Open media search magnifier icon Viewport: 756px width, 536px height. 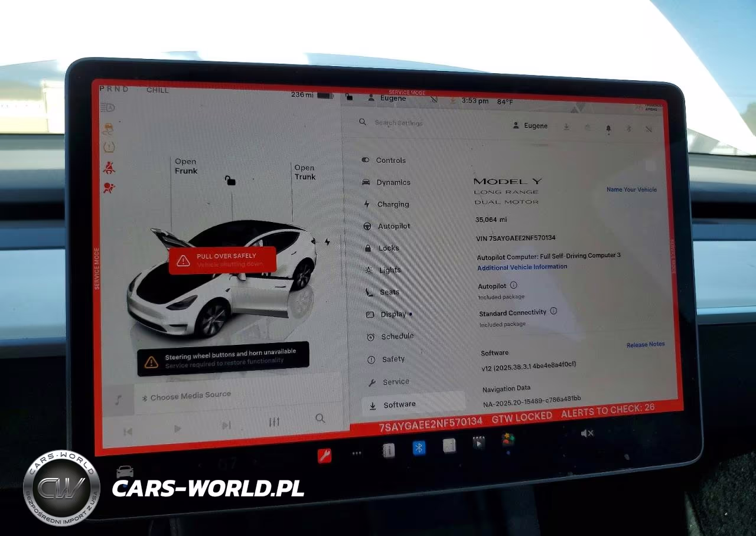(320, 418)
